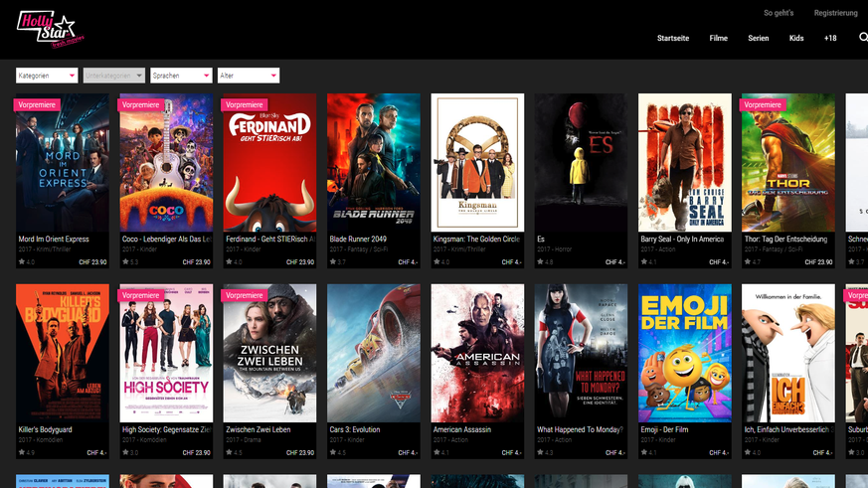Open the Alter dropdown
The width and height of the screenshot is (868, 488).
249,76
